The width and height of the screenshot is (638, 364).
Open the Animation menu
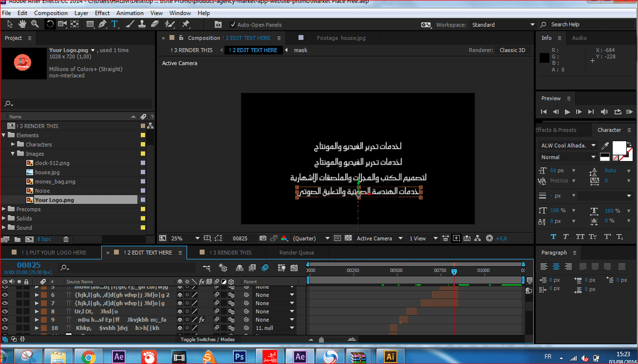[130, 12]
